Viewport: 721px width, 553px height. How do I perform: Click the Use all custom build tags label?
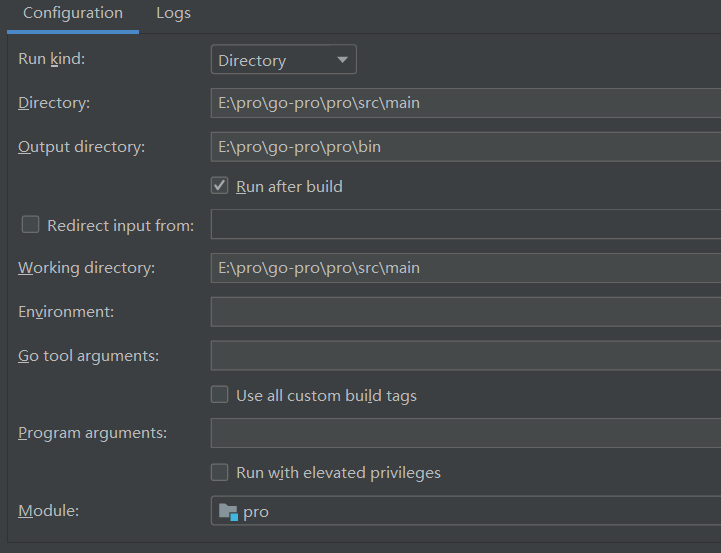[x=326, y=396]
